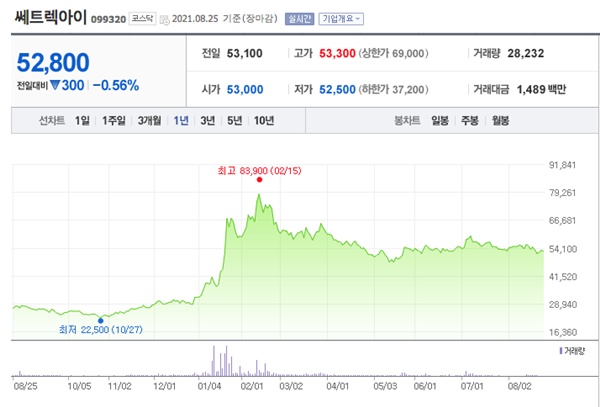600x407 pixels.
Task: Select the 3년 line chart tab
Action: [x=208, y=121]
